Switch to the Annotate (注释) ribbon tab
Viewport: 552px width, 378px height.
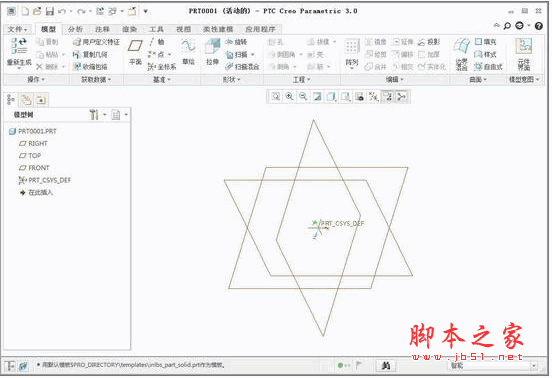click(102, 29)
